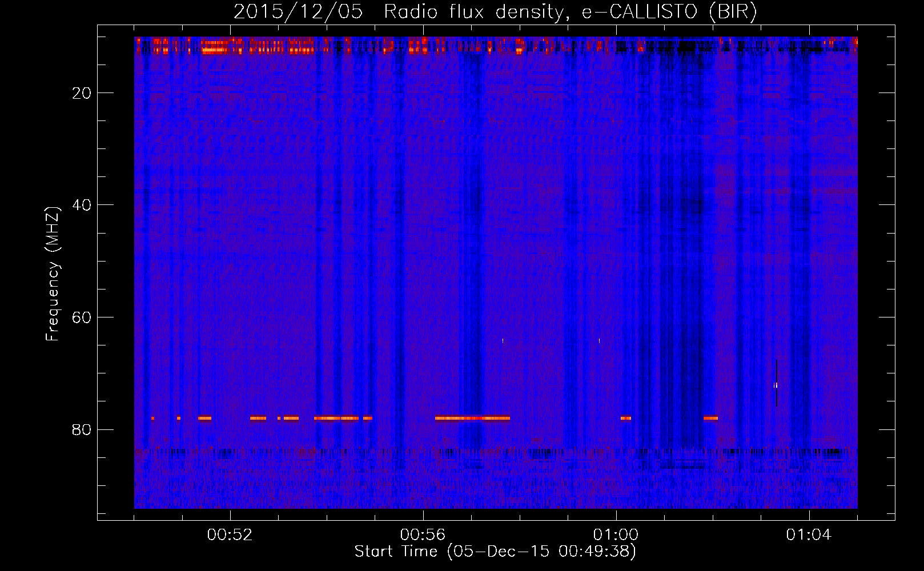
Task: Click the 01:04 time tick label
Action: [x=809, y=535]
